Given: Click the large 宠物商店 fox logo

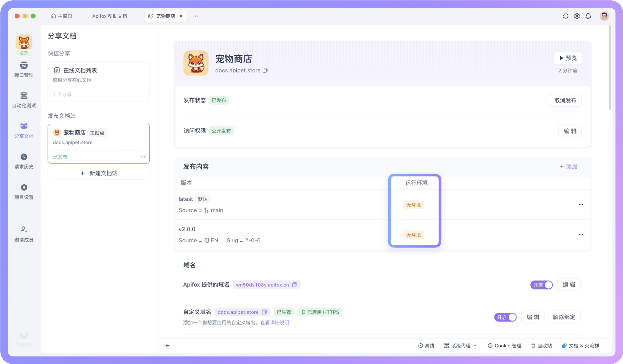Looking at the screenshot, I should (196, 63).
